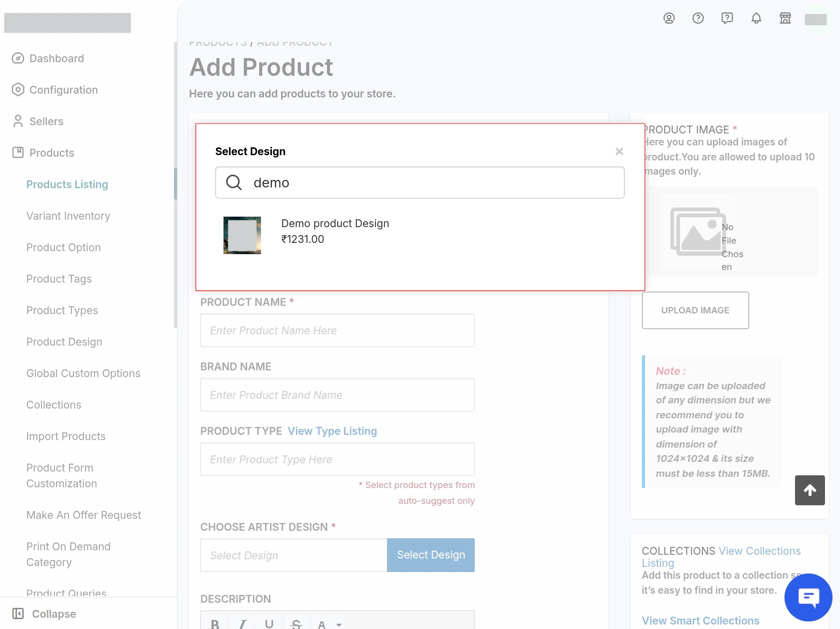Open Import Products page
Viewport: 840px width, 629px height.
click(x=66, y=436)
